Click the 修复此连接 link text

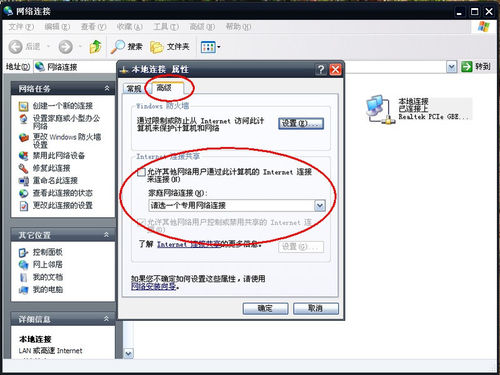click(x=51, y=168)
